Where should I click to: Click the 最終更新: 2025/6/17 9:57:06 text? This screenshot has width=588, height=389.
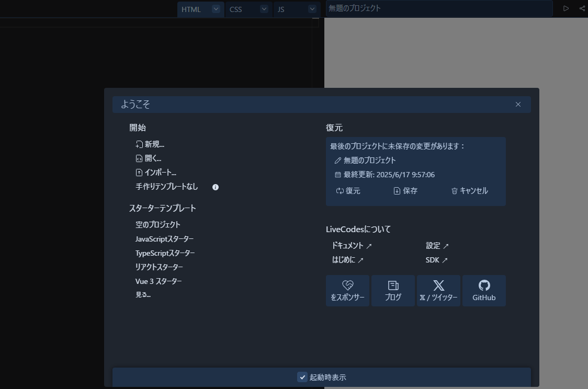coord(389,175)
